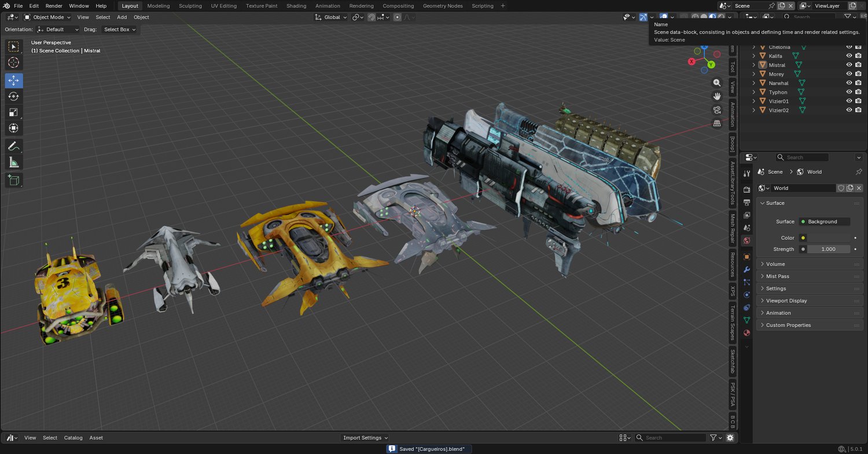Screen dimensions: 868x454
Task: Expand the Kalifa tree item
Action: (753, 56)
